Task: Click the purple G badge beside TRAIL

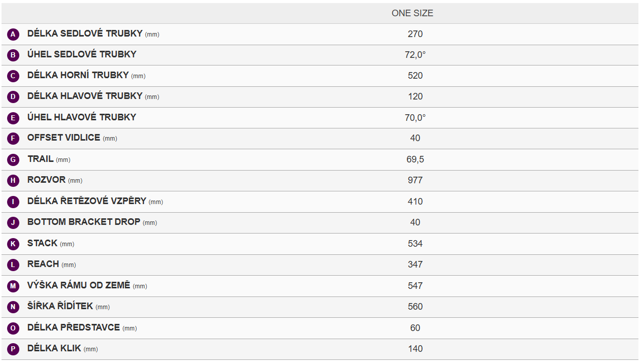Action: pyautogui.click(x=13, y=160)
